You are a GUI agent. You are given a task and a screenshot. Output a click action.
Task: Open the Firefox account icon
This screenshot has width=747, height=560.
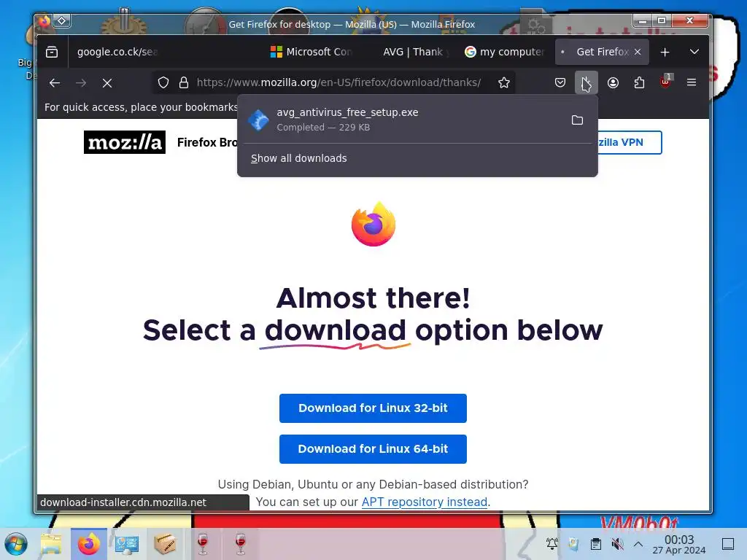pyautogui.click(x=613, y=83)
